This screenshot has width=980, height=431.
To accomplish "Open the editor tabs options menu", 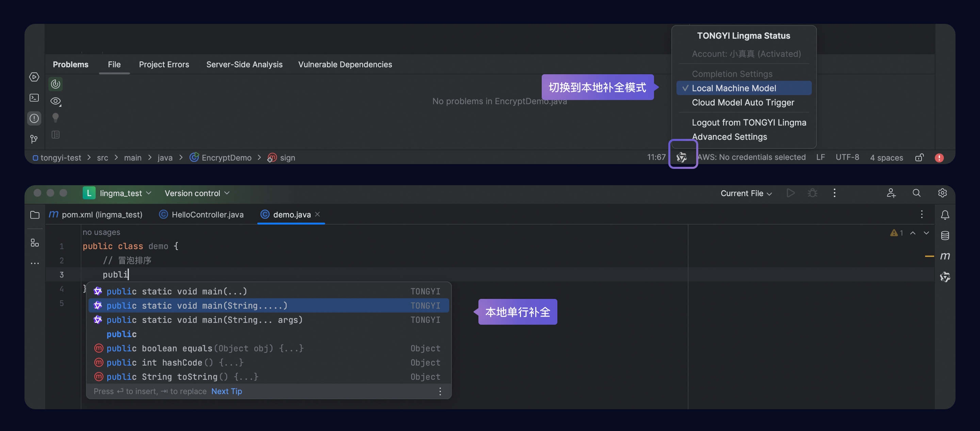I will coord(922,214).
